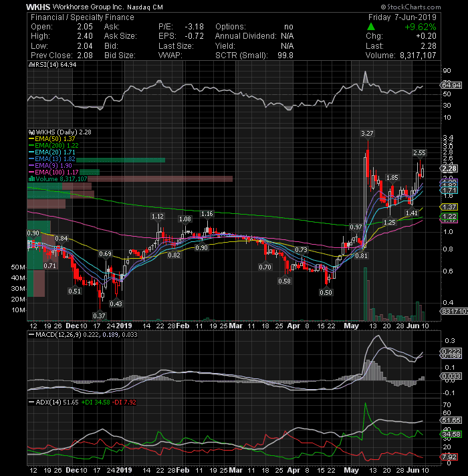Click the 2.55 high price annotation
This screenshot has height=476, width=468.
click(419, 152)
